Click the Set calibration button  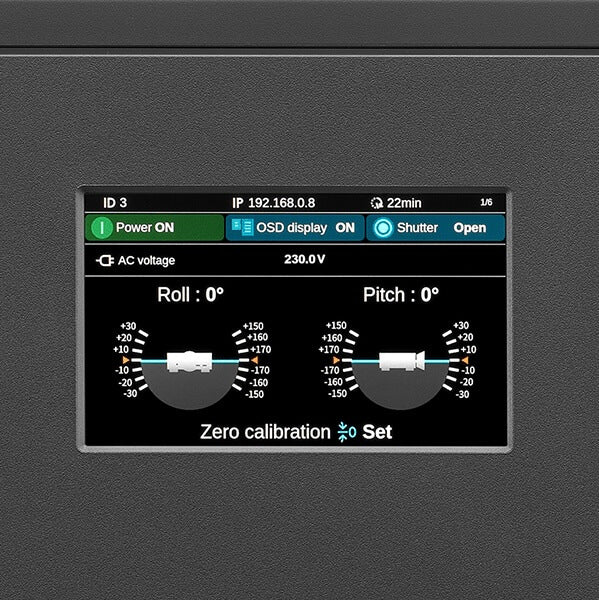377,432
